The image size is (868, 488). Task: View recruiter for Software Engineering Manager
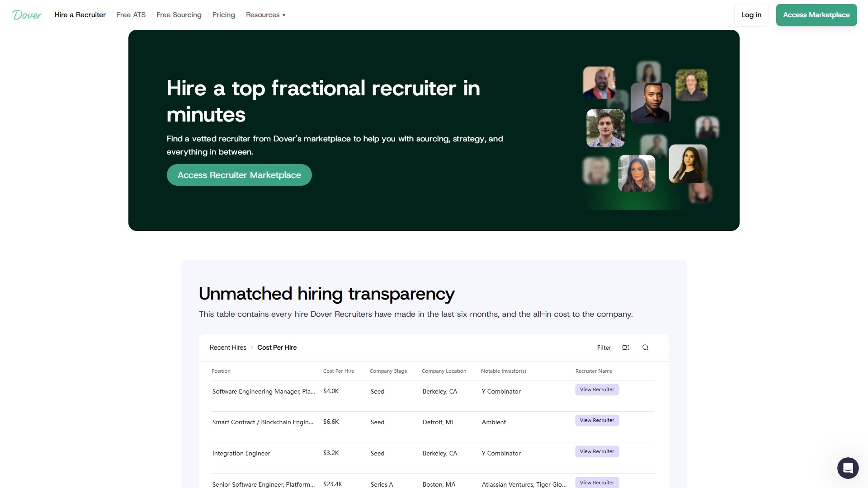[597, 389]
